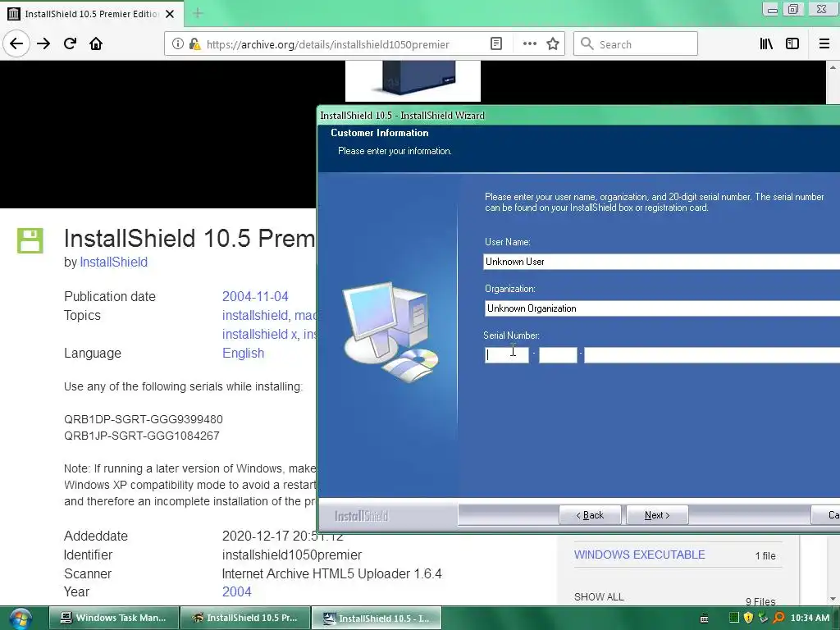Click the orange magnifier tray icon

778,619
